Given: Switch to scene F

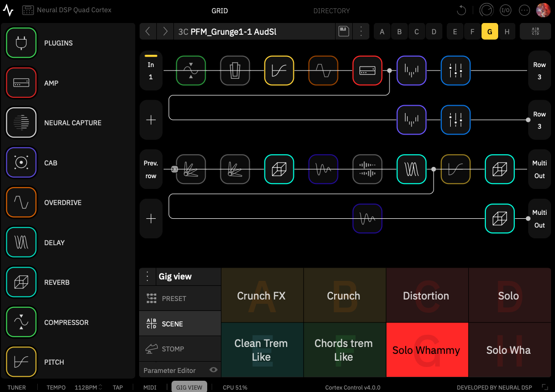Looking at the screenshot, I should point(472,31).
